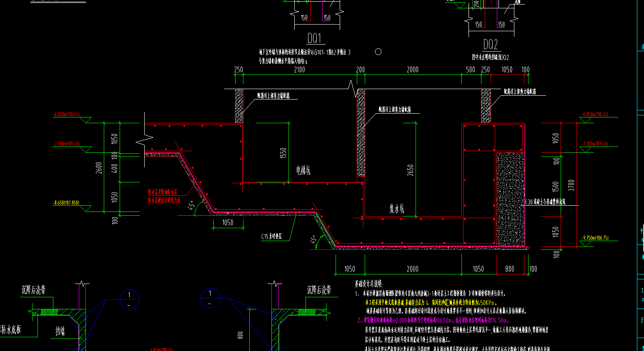Click the 基础设计总说明 notes heading
The image size is (644, 351).
pyautogui.click(x=368, y=284)
